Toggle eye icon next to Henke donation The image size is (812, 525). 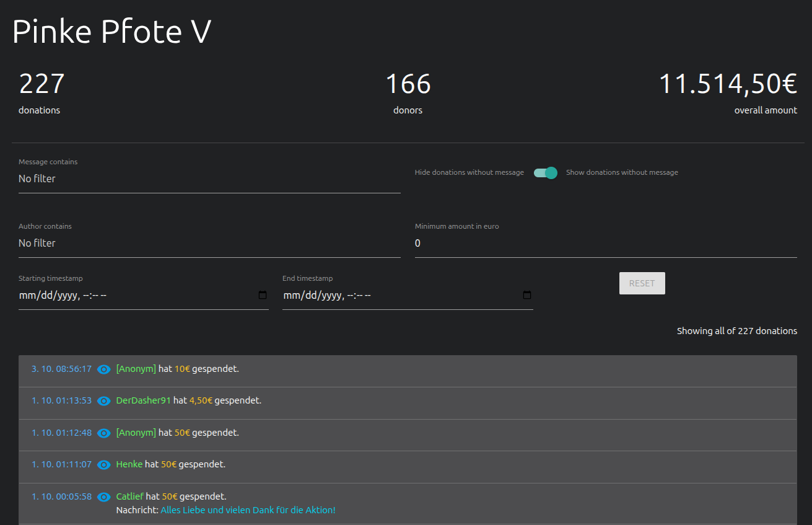104,464
